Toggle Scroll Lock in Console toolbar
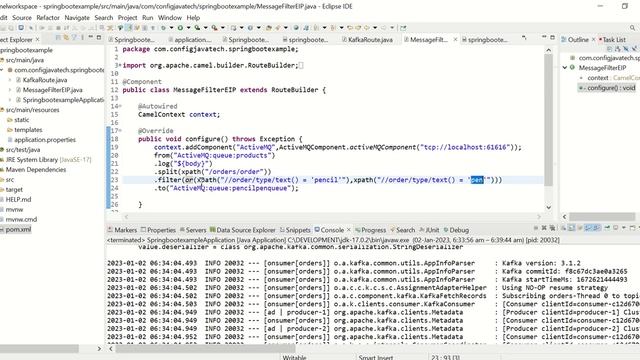This screenshot has height=360, width=640. tap(571, 228)
